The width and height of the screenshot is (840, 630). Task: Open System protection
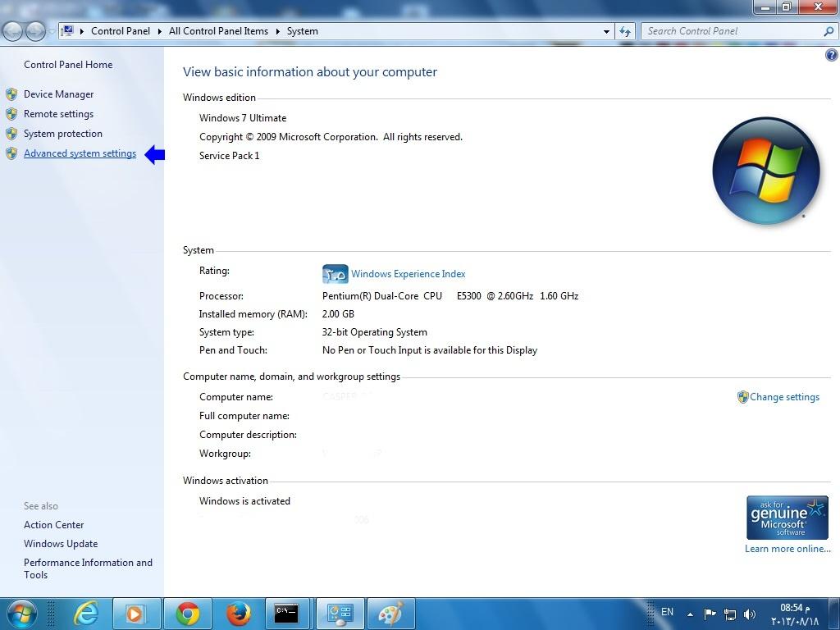click(x=62, y=134)
